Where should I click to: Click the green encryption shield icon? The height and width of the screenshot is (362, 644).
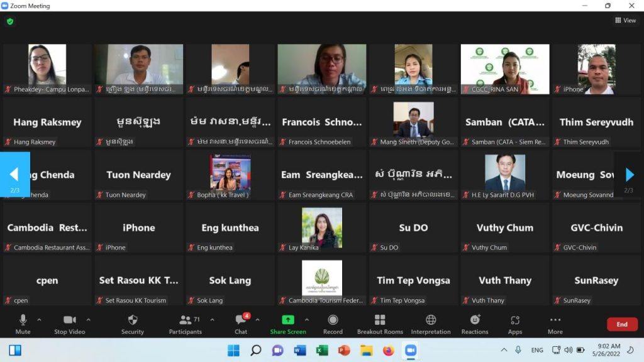pos(10,21)
